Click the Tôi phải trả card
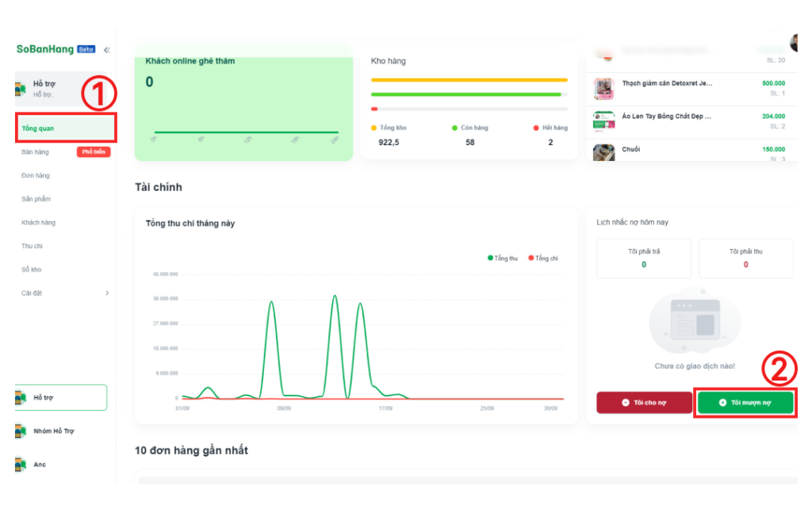 [x=644, y=258]
